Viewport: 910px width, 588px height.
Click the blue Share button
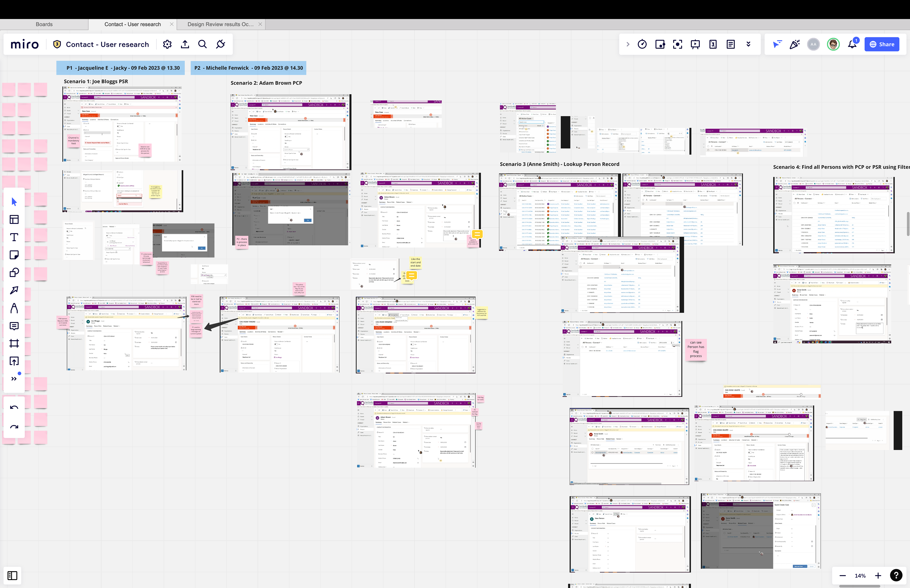tap(882, 44)
